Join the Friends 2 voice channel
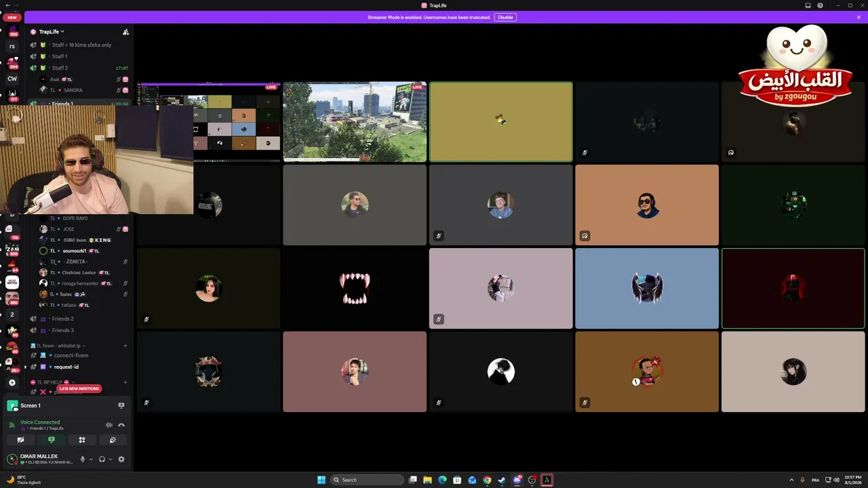 pos(79,319)
